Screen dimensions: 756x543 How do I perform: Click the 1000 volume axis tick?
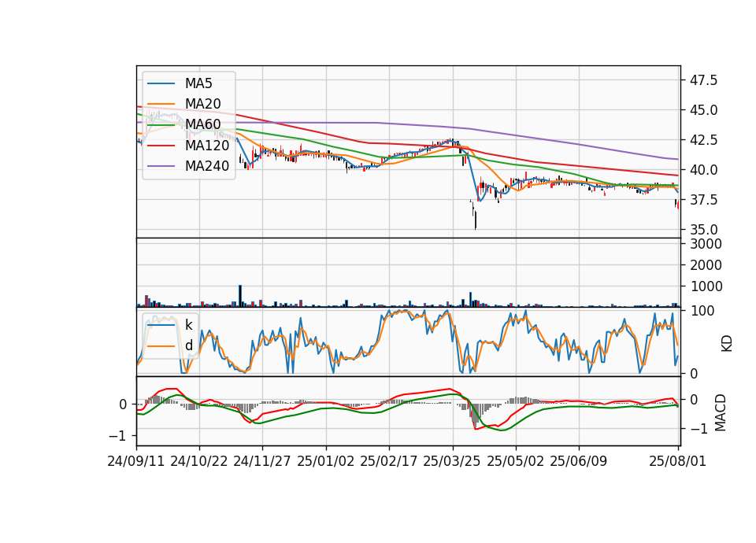[706, 286]
